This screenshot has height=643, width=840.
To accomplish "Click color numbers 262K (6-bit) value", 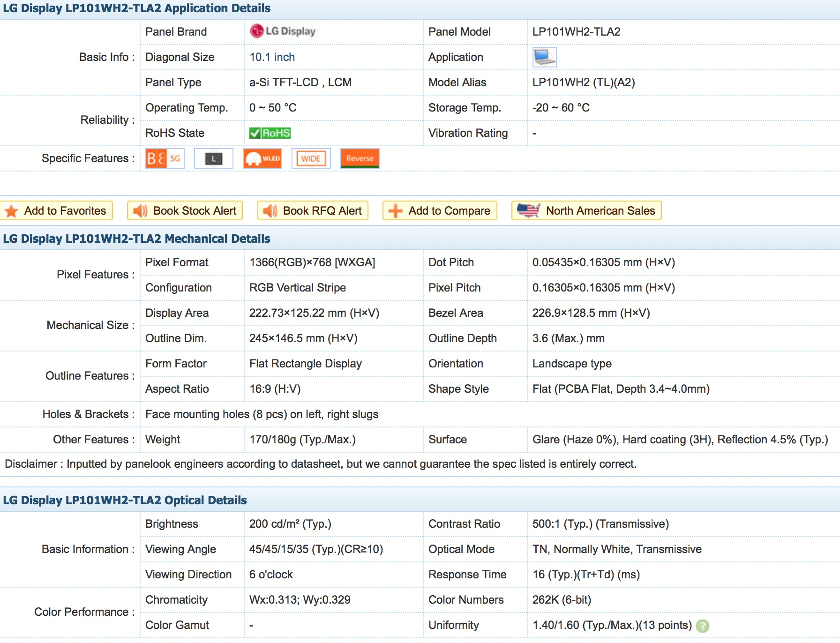I will point(562,600).
